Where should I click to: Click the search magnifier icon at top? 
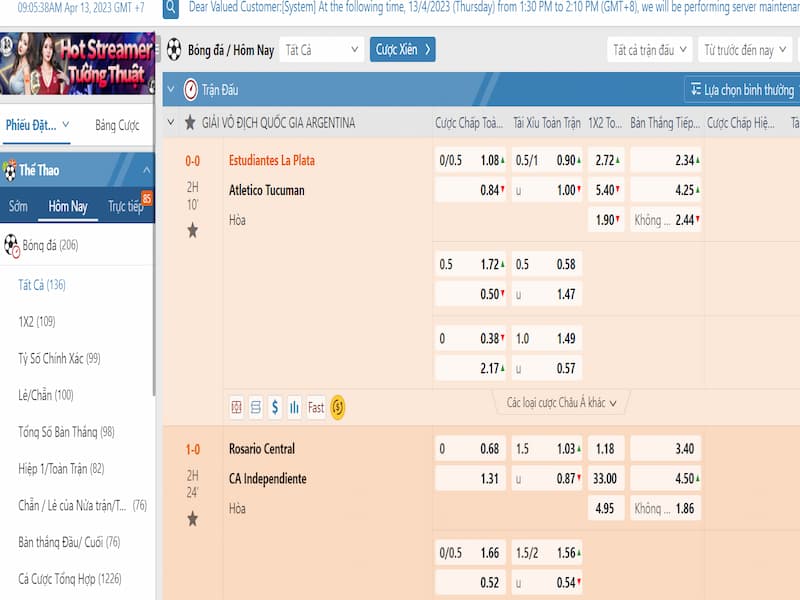point(171,9)
